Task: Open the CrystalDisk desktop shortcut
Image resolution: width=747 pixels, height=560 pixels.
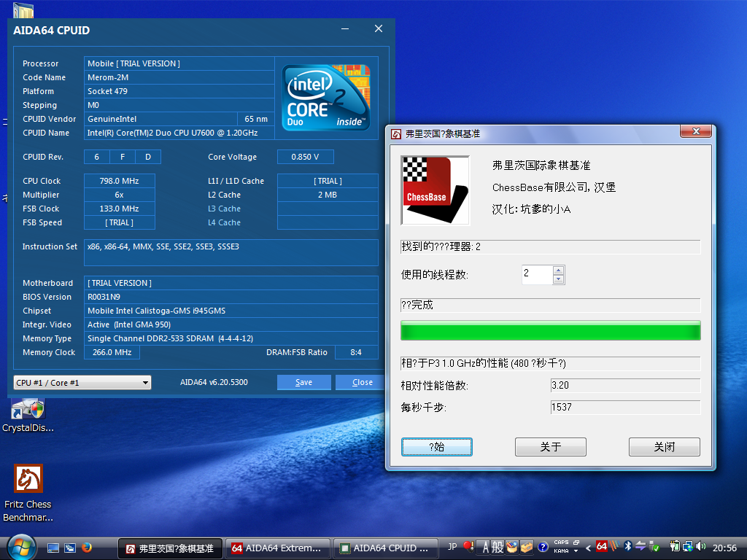Action: point(28,415)
